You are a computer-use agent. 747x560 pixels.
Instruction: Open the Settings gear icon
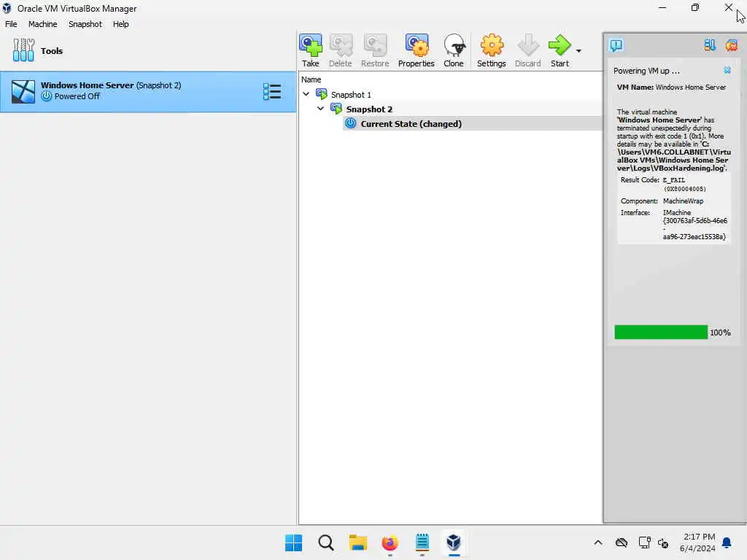coord(492,46)
